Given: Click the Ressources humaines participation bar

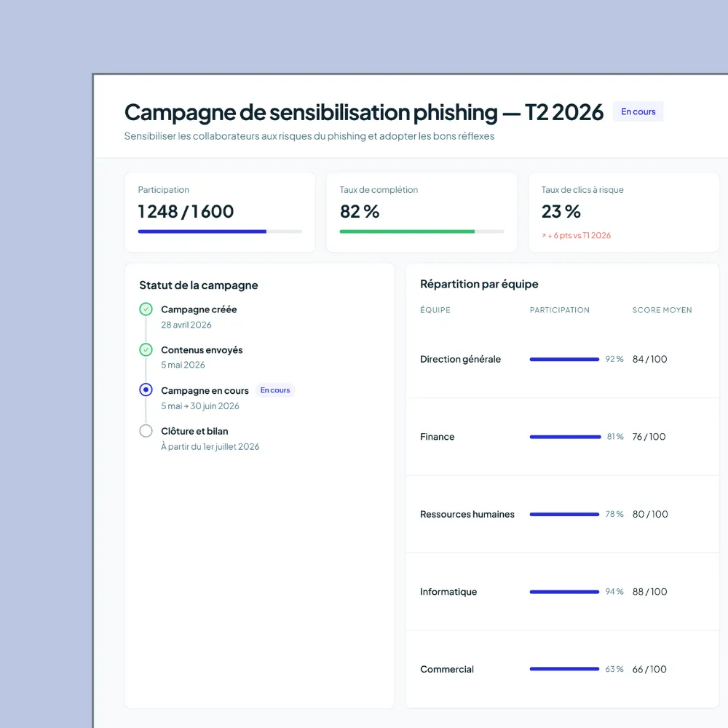Looking at the screenshot, I should click(x=565, y=515).
